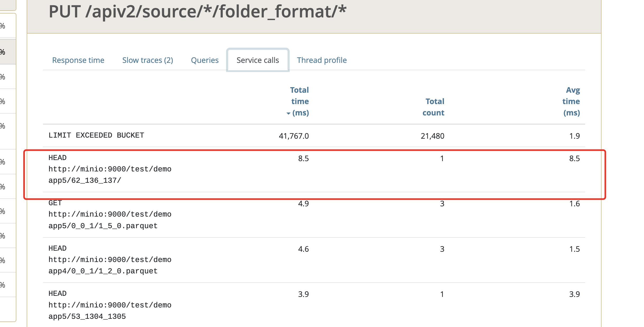Click Total count column header
Viewport: 644px width, 327px height.
point(433,106)
